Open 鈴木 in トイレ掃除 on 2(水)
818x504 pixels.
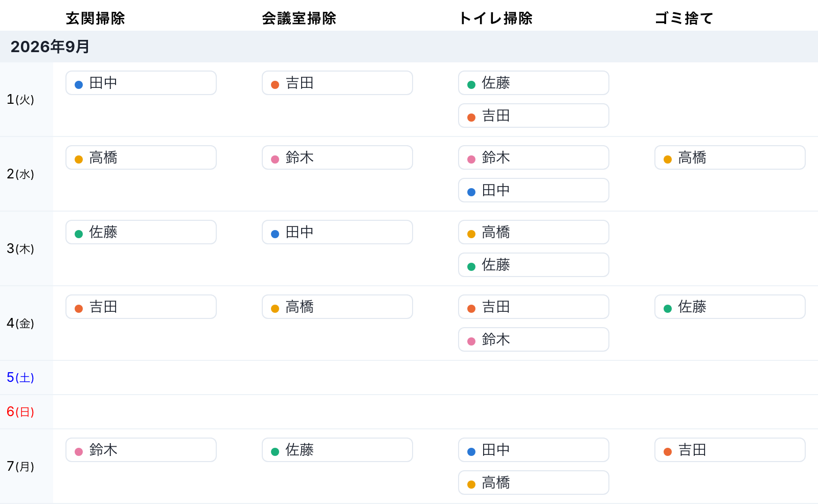[x=534, y=157]
